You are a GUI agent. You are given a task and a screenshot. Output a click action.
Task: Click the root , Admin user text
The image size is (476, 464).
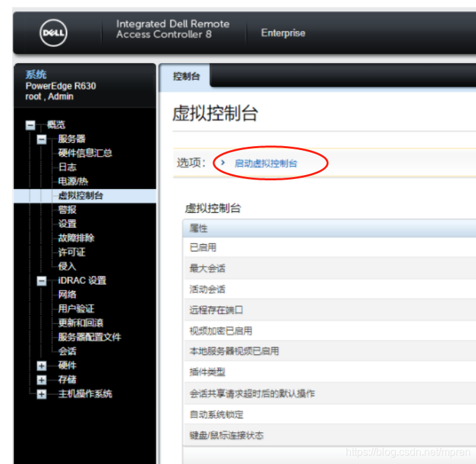[x=49, y=97]
